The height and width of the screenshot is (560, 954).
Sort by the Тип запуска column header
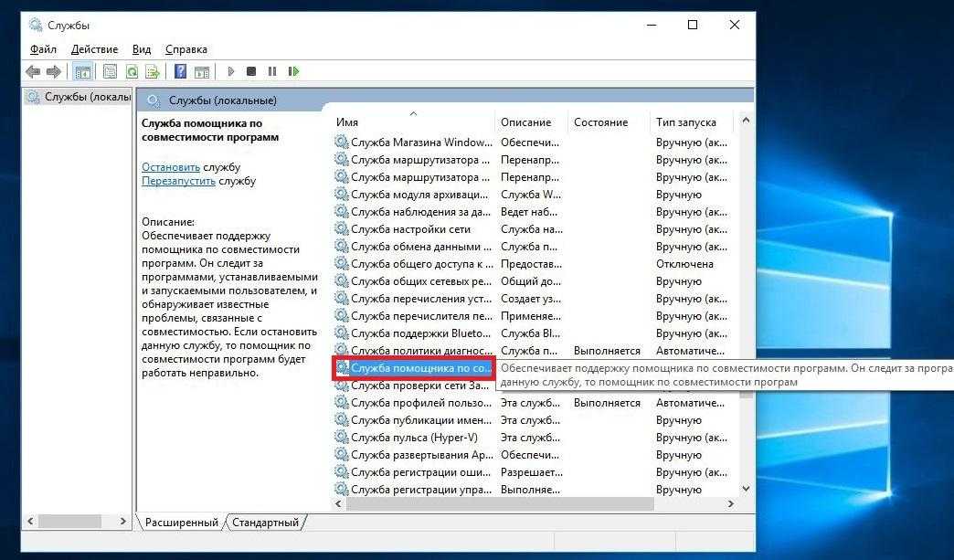pyautogui.click(x=685, y=122)
